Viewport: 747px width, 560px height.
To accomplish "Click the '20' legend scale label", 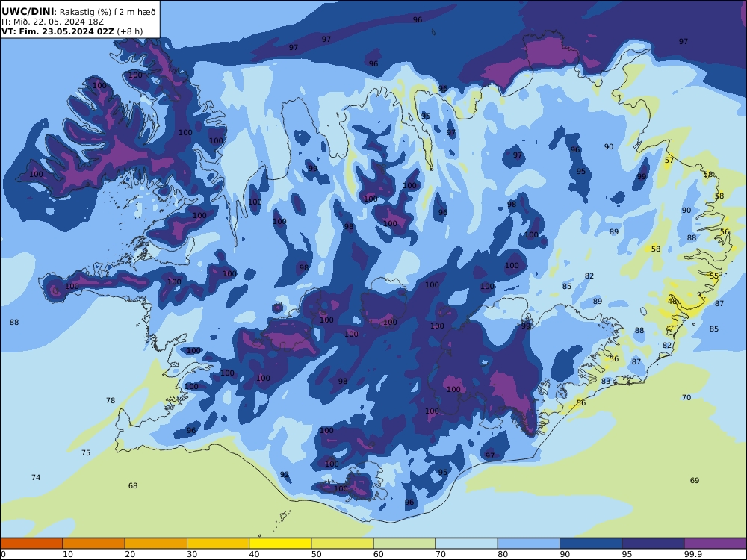I will [130, 554].
